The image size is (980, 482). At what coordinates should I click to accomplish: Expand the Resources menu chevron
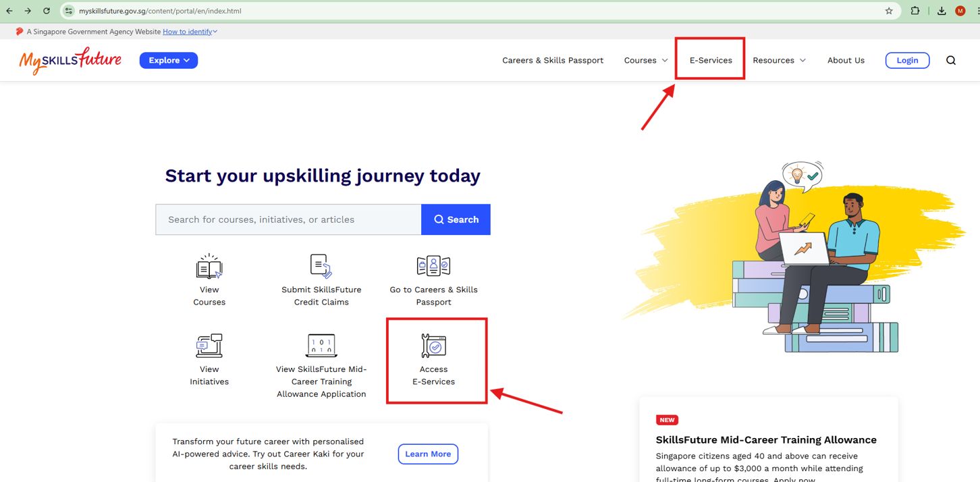pos(802,61)
